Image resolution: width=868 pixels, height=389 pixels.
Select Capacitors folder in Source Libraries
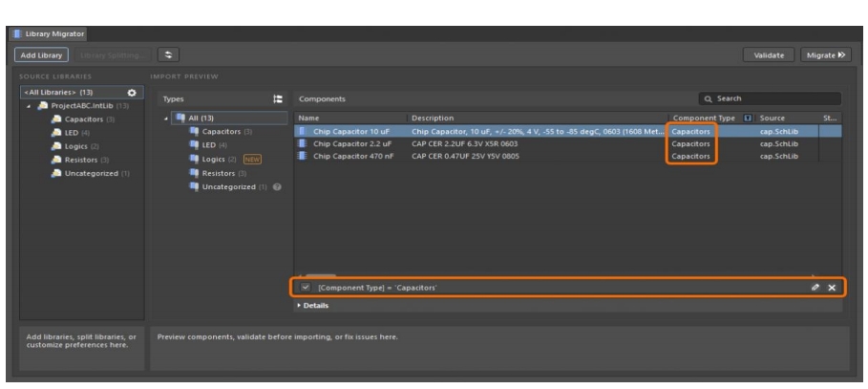[x=84, y=119]
